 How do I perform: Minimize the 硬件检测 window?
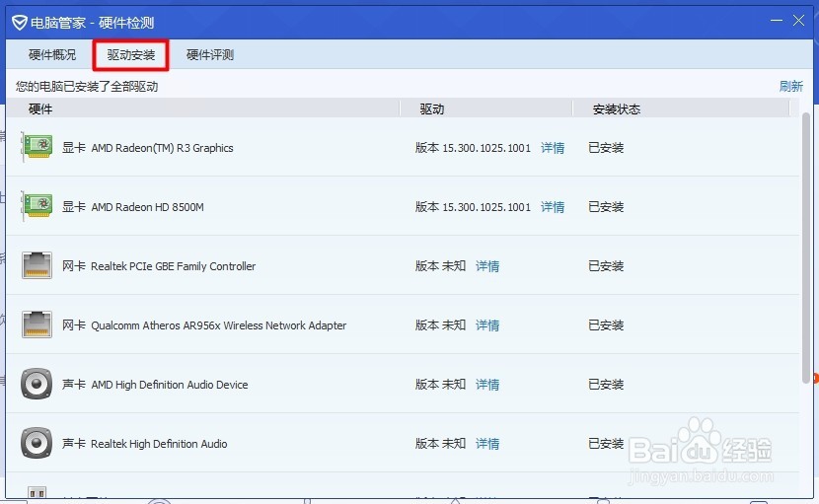pos(777,21)
